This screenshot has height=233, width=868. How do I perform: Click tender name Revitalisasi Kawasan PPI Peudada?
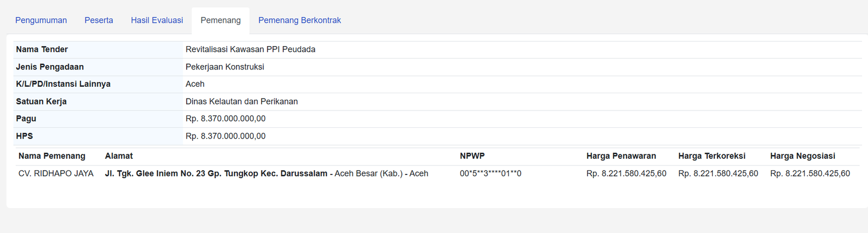(x=251, y=49)
